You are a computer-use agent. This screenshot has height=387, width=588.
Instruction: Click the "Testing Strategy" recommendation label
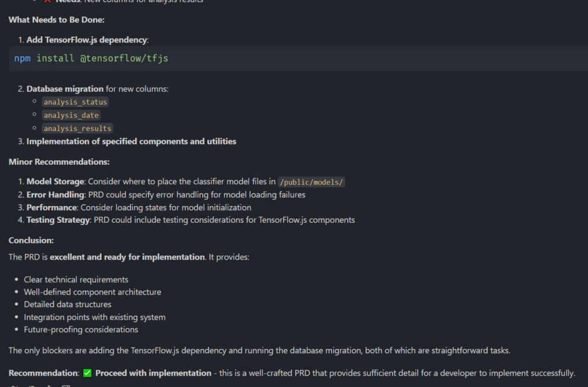tap(59, 220)
